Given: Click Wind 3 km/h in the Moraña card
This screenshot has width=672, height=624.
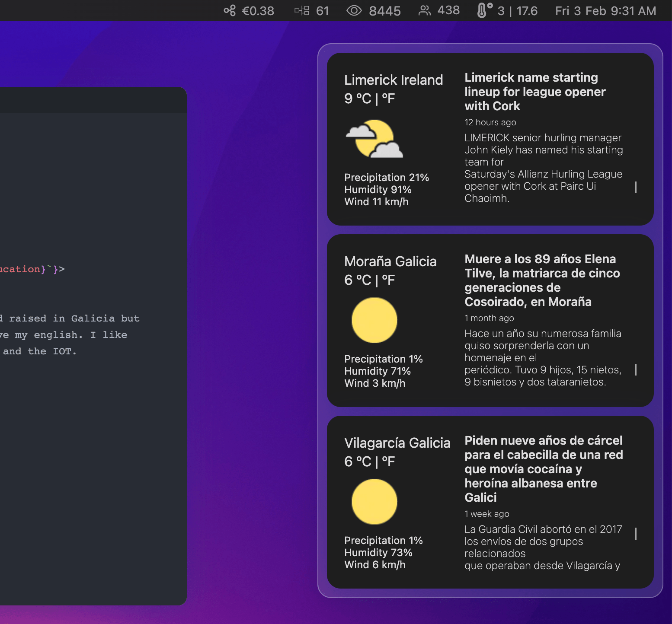Looking at the screenshot, I should point(375,383).
